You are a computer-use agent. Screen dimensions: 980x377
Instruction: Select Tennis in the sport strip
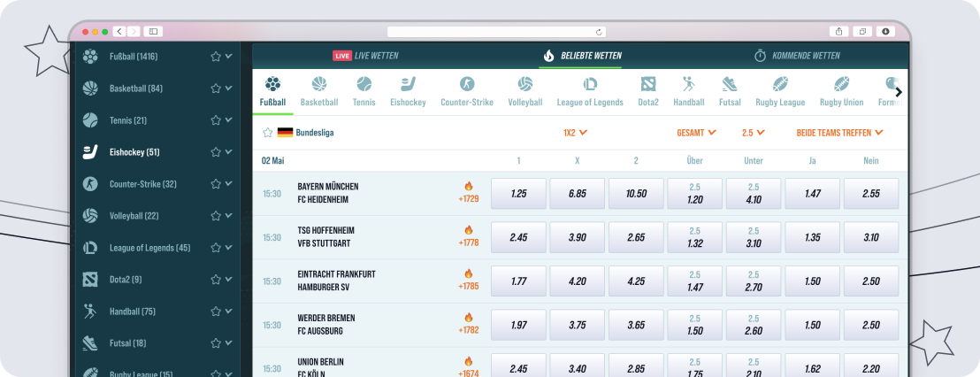point(364,92)
